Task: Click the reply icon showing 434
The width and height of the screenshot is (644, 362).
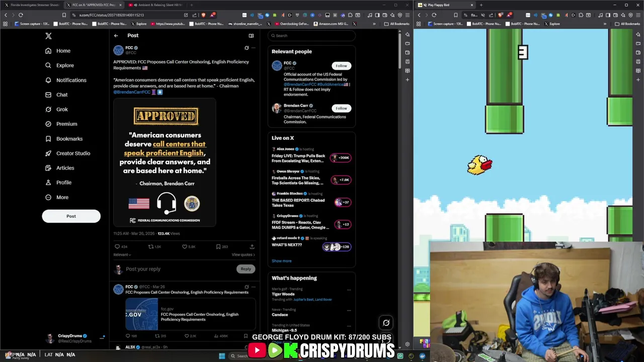Action: click(117, 247)
